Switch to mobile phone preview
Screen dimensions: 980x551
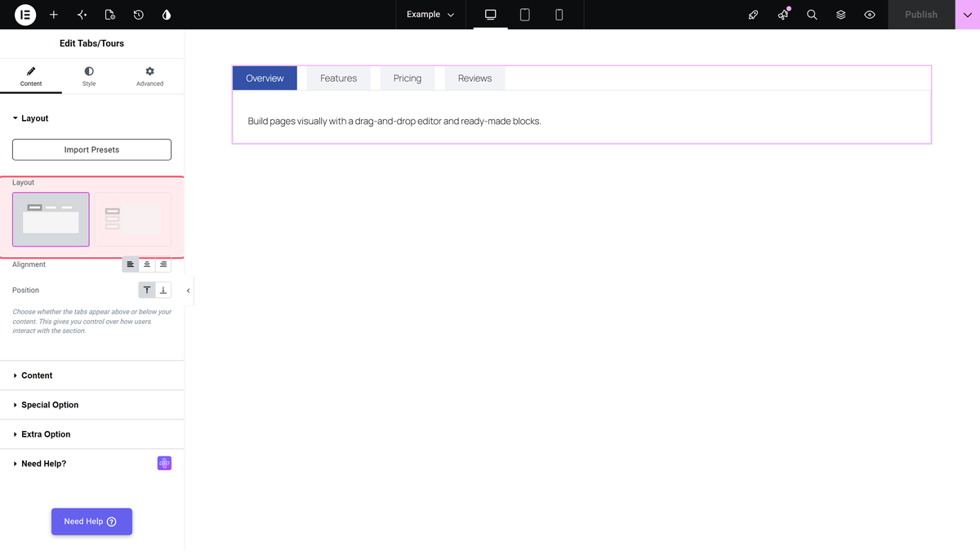pos(559,15)
